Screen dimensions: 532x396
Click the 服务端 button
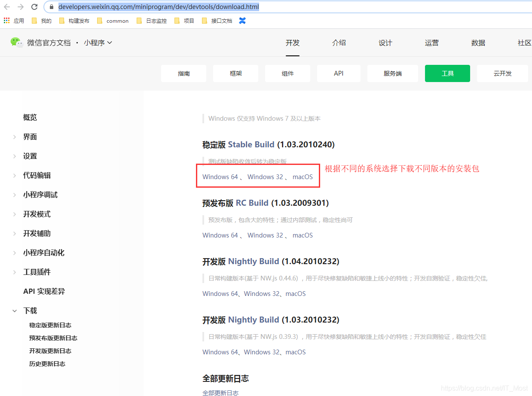pyautogui.click(x=392, y=73)
